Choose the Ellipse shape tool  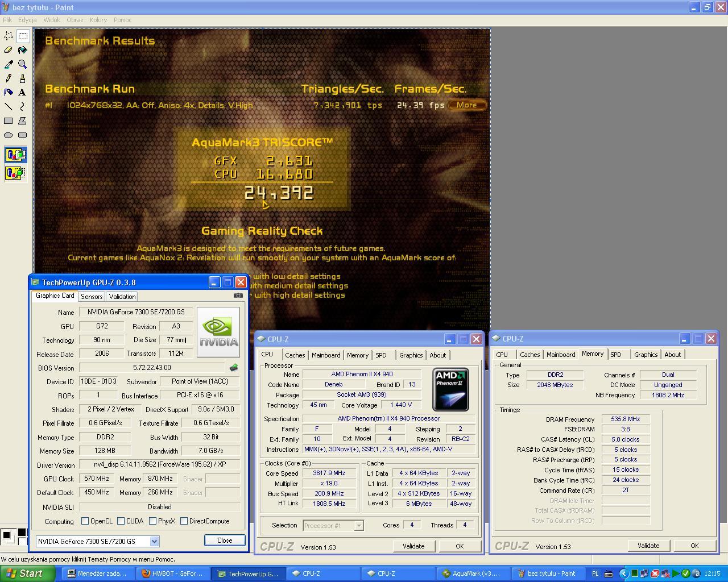click(x=9, y=135)
